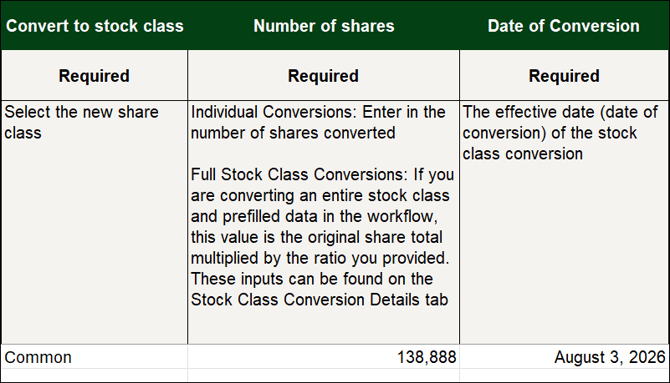Screen dimensions: 670x383
Task: Select the Number of shares header cell
Action: 323,26
